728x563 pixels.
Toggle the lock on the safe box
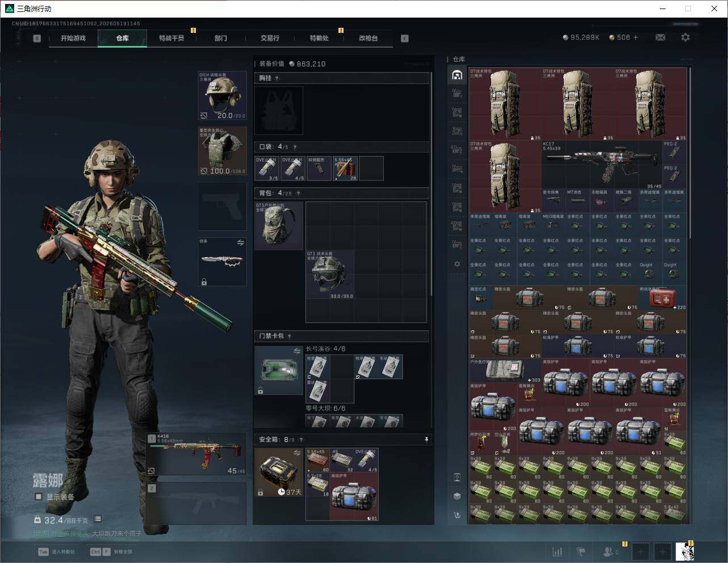point(260,493)
